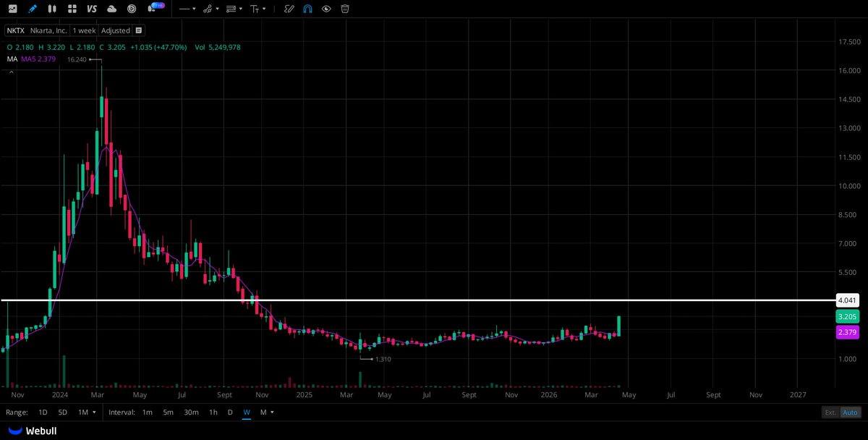Click the 10.000 price axis label

(849, 186)
